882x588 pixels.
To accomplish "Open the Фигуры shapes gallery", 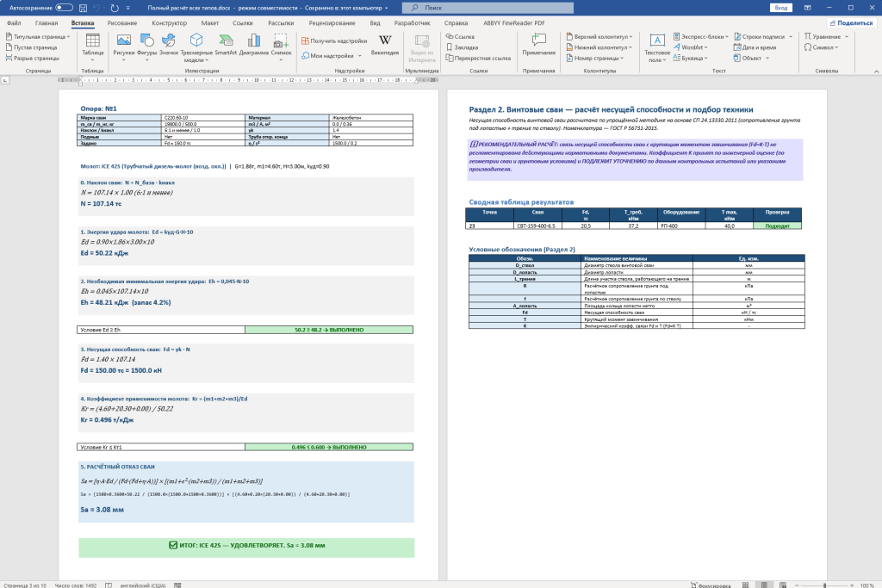I will coord(146,46).
